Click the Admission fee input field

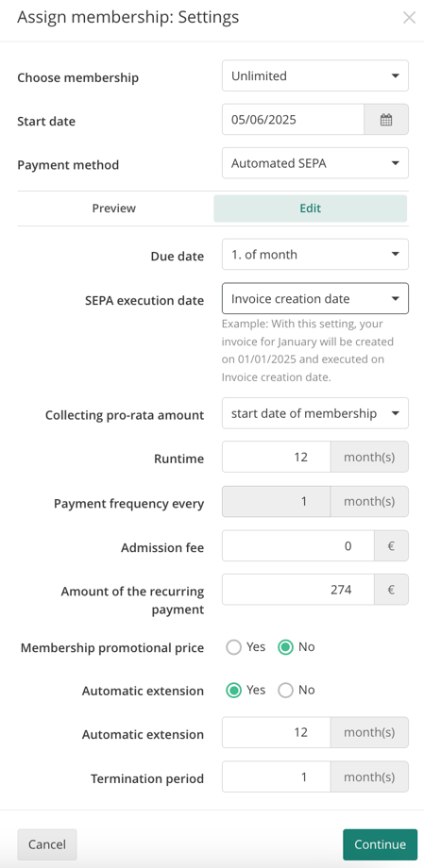point(298,546)
